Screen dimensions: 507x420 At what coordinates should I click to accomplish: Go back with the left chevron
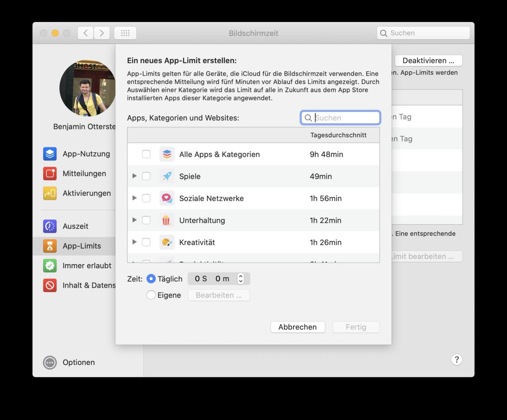(x=86, y=33)
